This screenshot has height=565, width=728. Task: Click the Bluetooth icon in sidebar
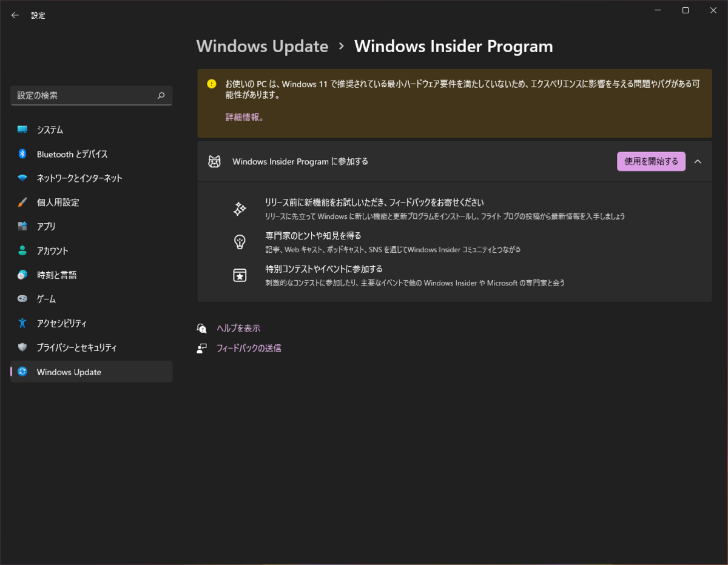click(22, 154)
